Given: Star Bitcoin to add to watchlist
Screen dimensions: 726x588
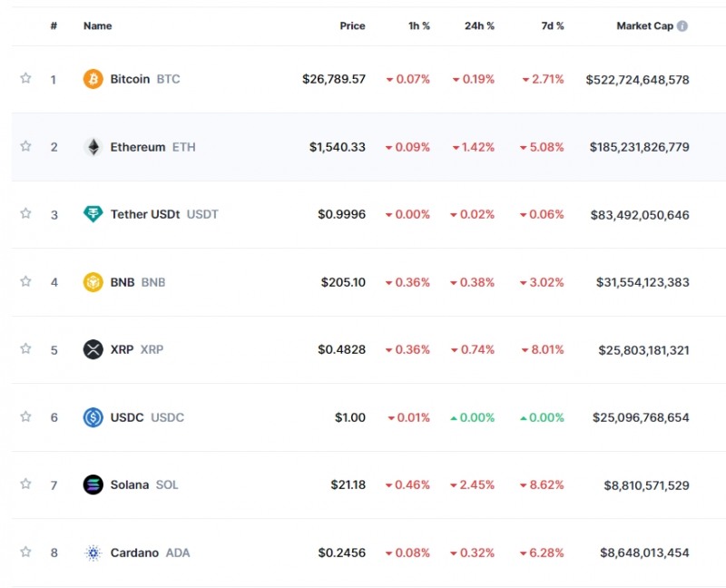Looking at the screenshot, I should point(25,78).
